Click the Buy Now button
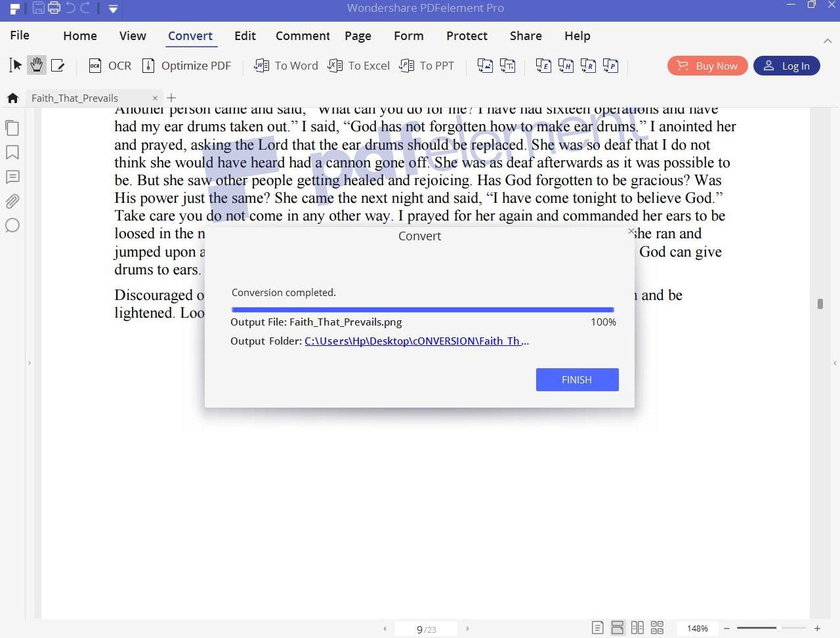The height and width of the screenshot is (638, 840). tap(707, 66)
